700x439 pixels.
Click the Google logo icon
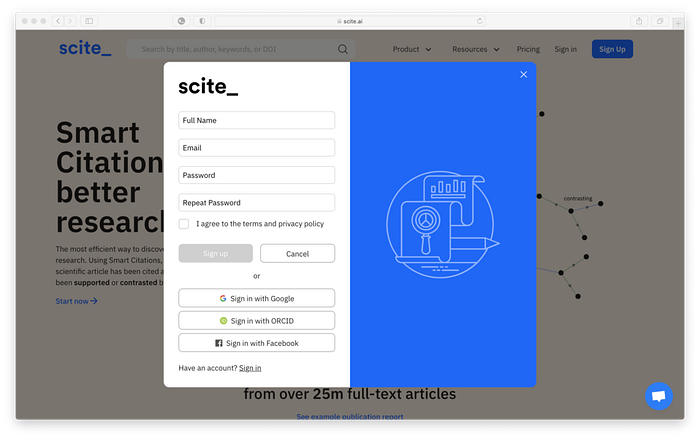(x=223, y=298)
